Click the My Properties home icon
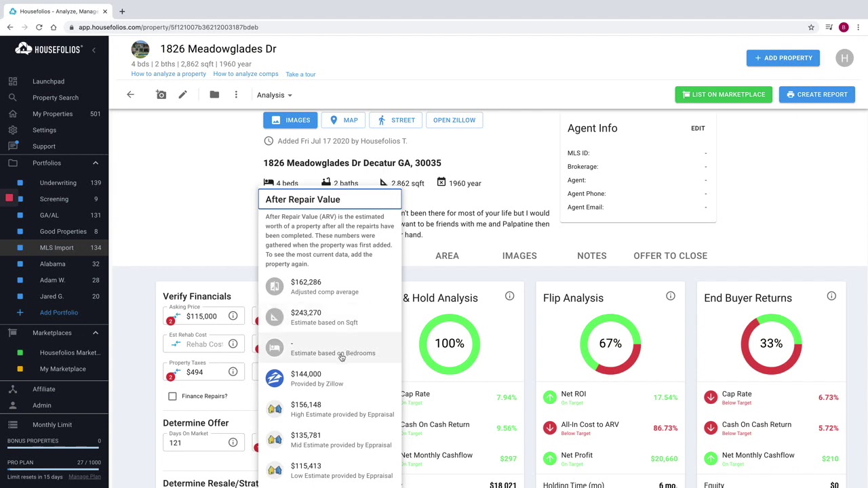This screenshot has width=868, height=488. click(13, 114)
